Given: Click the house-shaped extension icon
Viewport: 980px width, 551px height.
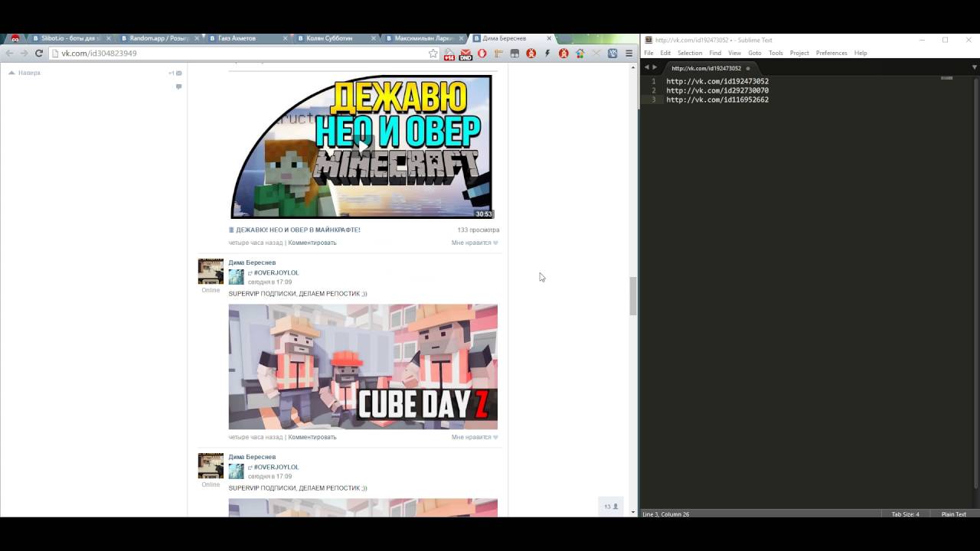Looking at the screenshot, I should click(580, 54).
